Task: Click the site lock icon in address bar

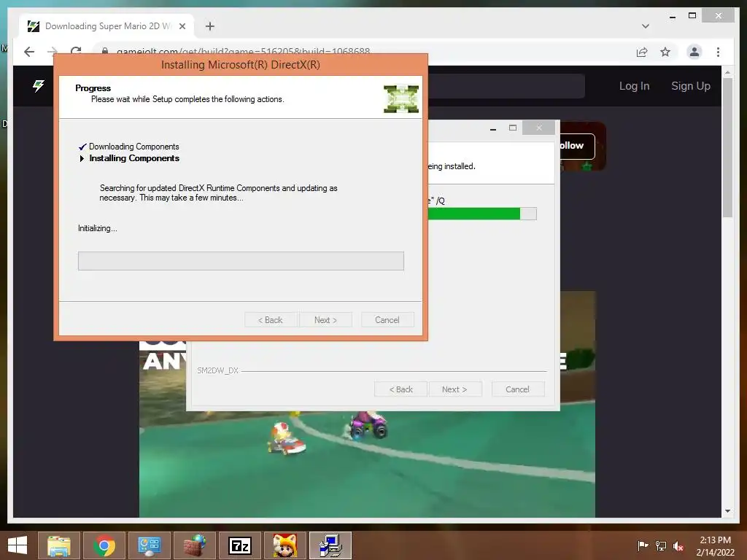Action: 105,51
